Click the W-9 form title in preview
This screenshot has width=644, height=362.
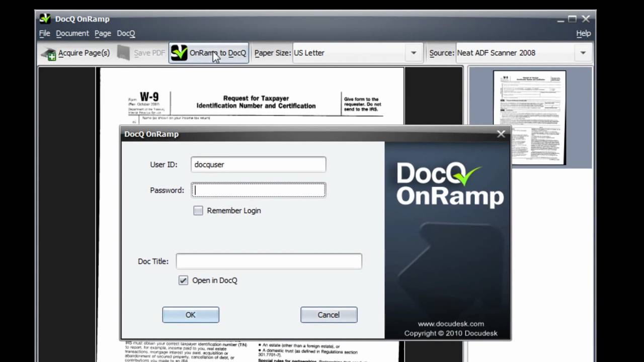(149, 97)
